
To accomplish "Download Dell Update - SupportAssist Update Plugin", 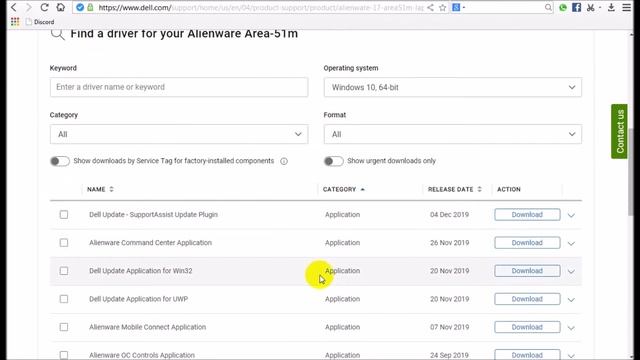I will [527, 214].
